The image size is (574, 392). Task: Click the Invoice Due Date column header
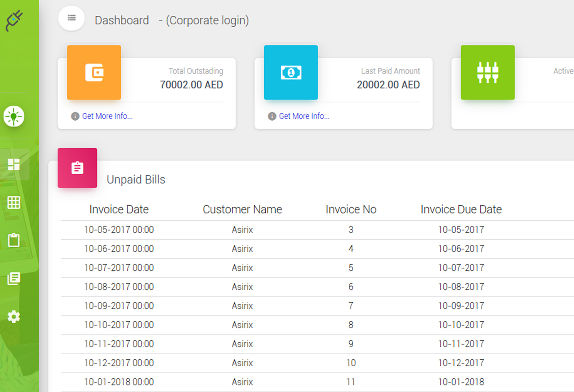pyautogui.click(x=461, y=210)
